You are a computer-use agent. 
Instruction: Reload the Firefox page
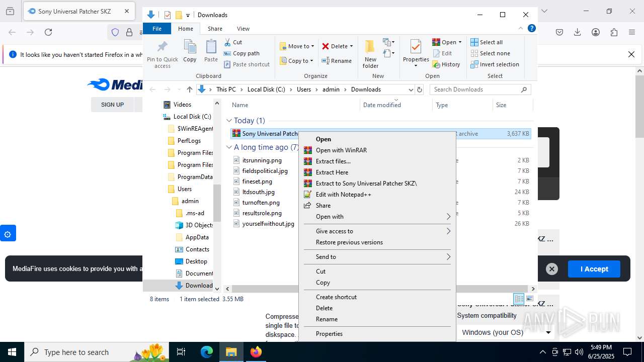click(x=48, y=32)
